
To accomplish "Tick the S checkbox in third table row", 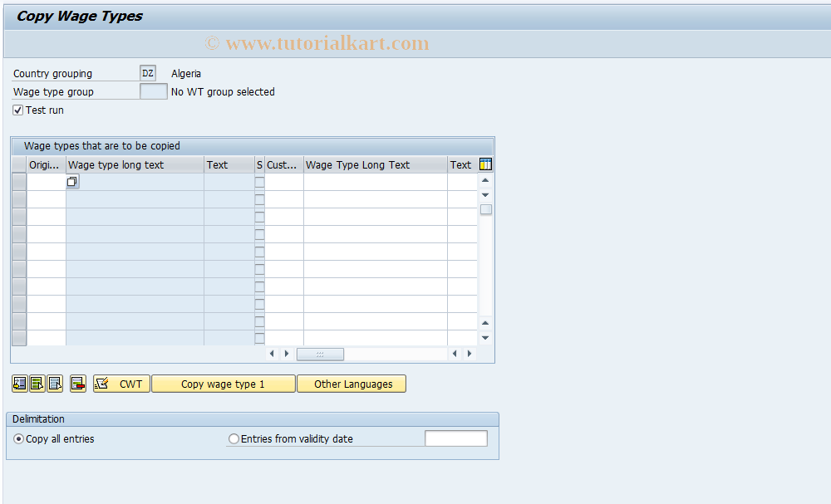I will (259, 217).
